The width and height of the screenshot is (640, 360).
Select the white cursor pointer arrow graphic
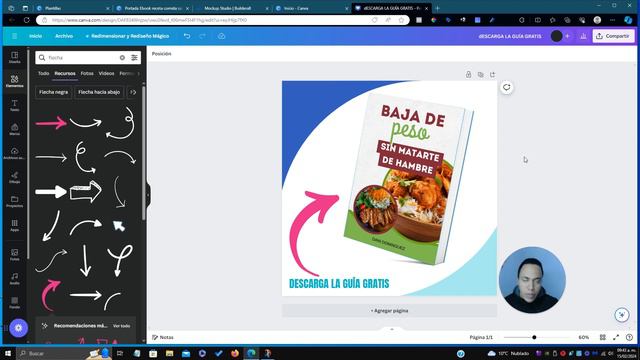click(x=119, y=225)
